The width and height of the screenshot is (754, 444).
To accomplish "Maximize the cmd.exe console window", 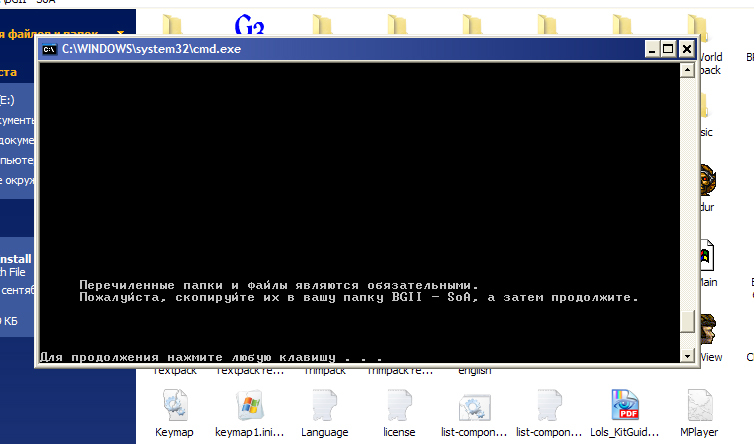I will 668,49.
